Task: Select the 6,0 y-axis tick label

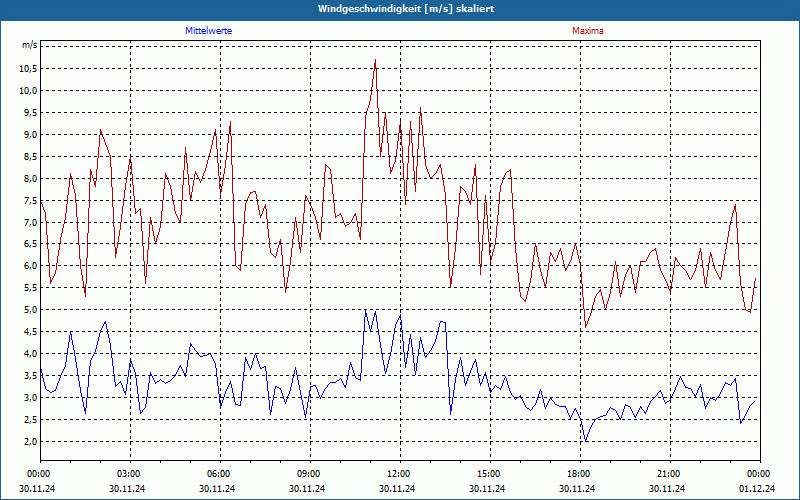Action: coord(30,266)
